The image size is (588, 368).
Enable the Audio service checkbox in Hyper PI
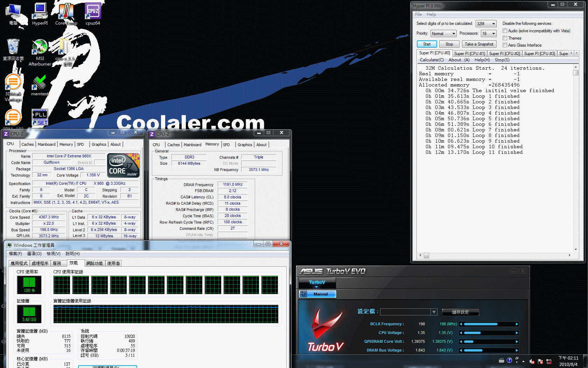click(x=505, y=31)
